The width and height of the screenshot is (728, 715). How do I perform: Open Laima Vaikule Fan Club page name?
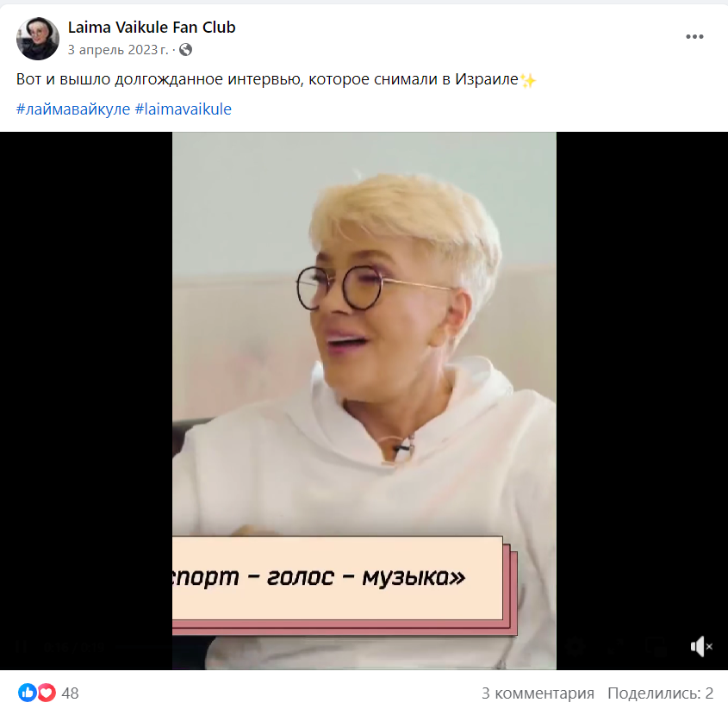point(152,28)
